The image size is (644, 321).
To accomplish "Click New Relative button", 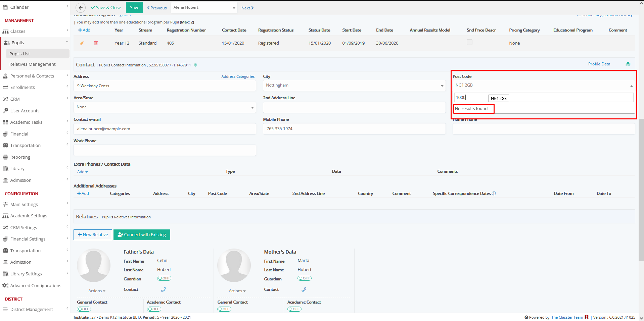I will (93, 235).
